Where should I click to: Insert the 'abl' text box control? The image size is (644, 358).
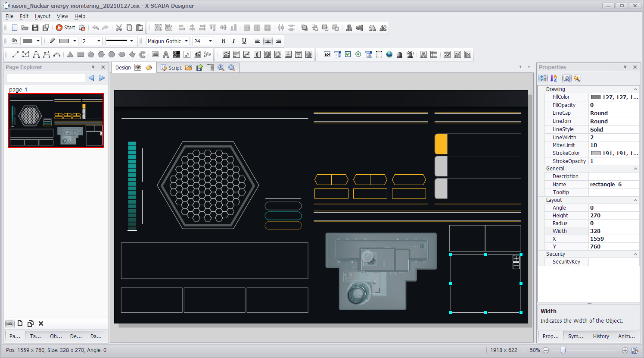[x=327, y=54]
